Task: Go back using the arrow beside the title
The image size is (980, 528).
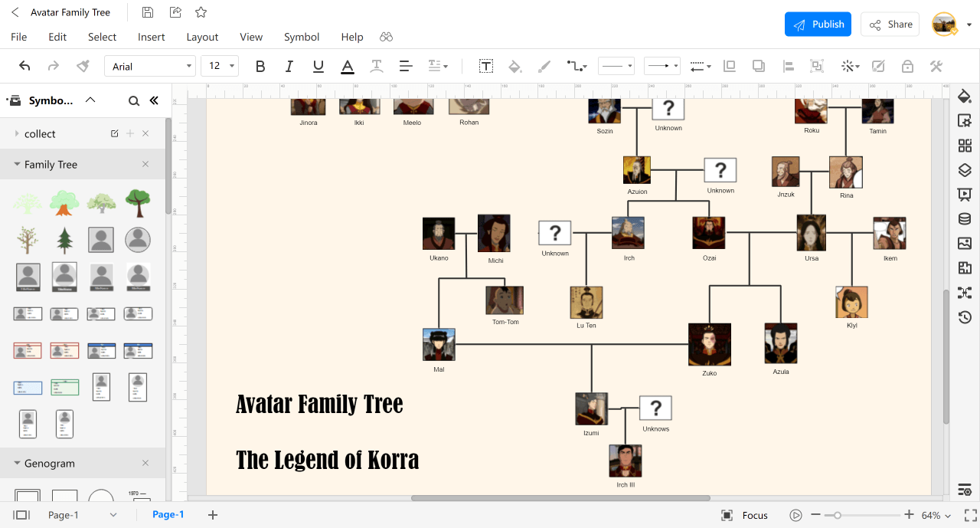Action: 15,12
